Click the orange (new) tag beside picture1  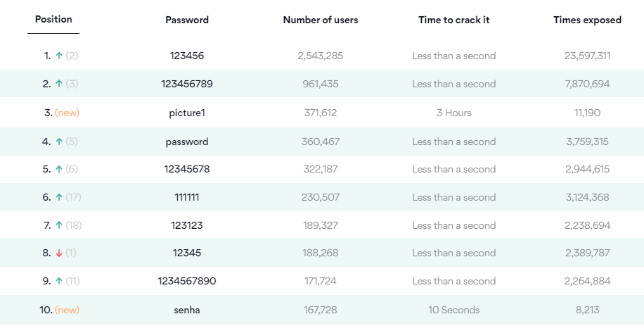click(x=67, y=113)
